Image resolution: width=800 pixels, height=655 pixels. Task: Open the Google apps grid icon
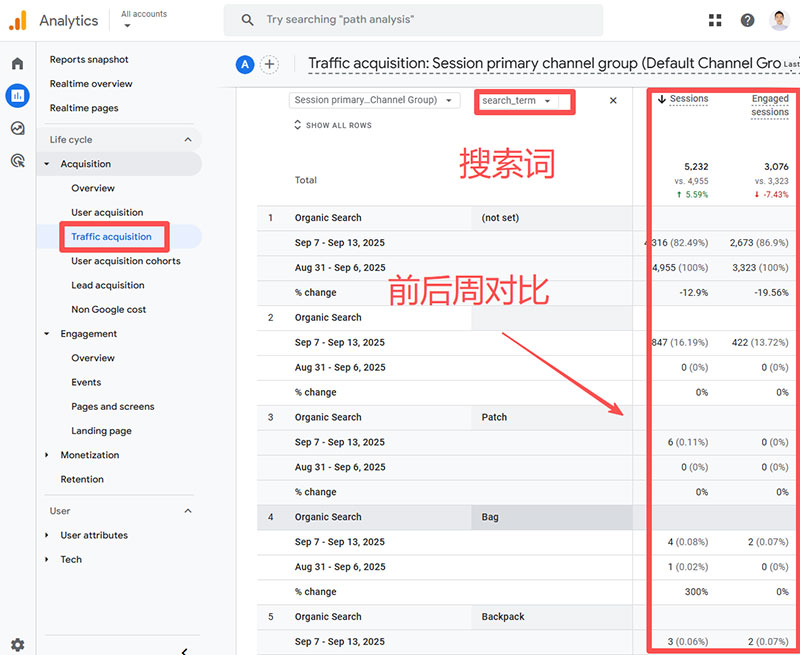[x=715, y=20]
